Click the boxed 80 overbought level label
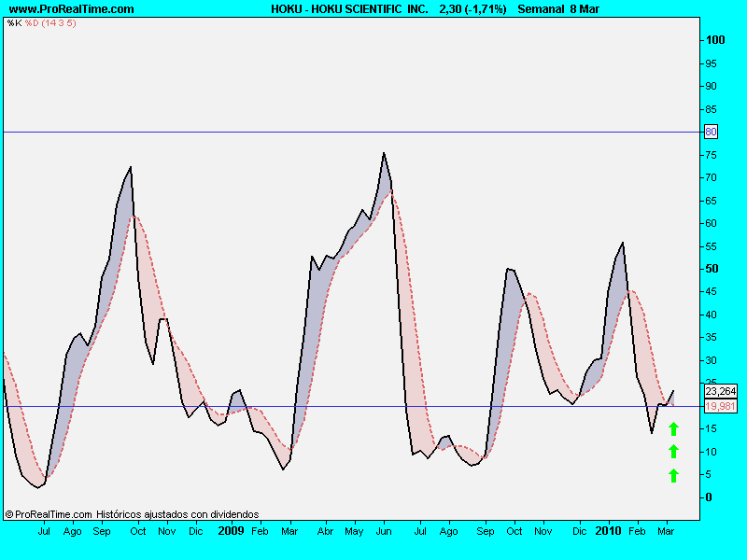The height and width of the screenshot is (560, 747). [711, 132]
